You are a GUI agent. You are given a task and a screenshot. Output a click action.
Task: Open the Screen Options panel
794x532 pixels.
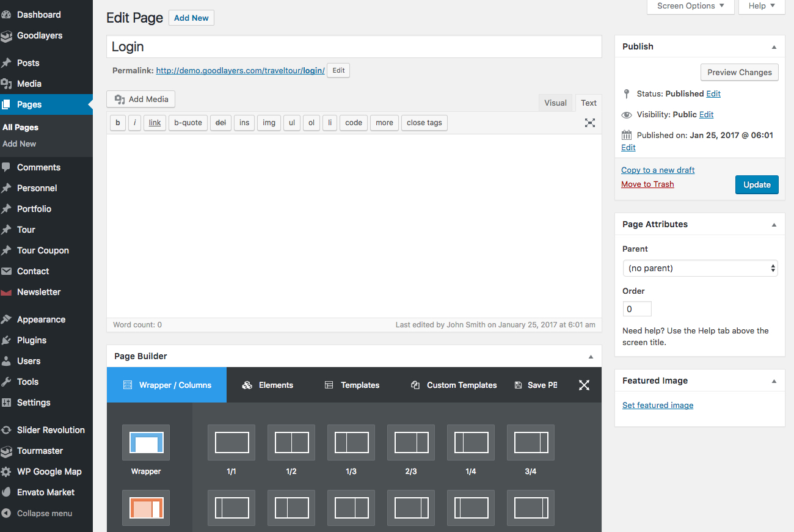(690, 6)
